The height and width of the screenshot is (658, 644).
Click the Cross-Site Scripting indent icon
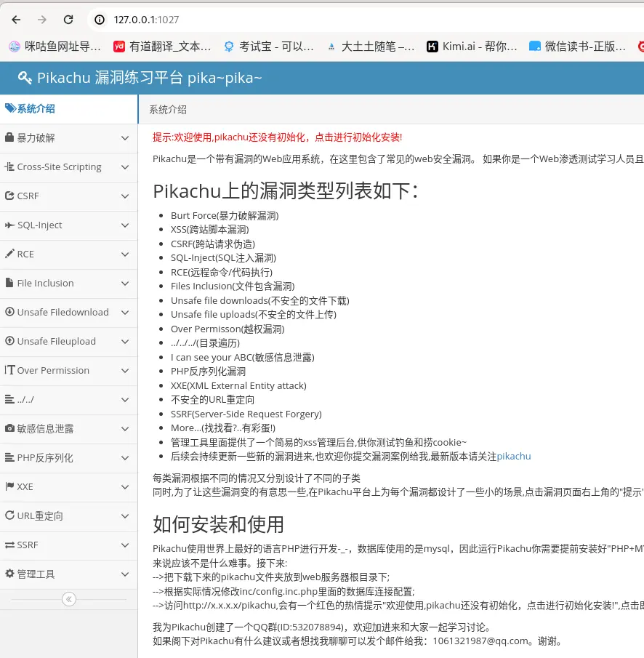(x=9, y=166)
